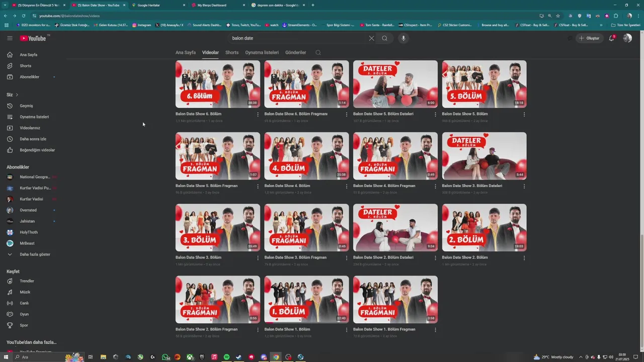The image size is (644, 362).
Task: Switch to the channel Shorts tab
Action: (232, 52)
